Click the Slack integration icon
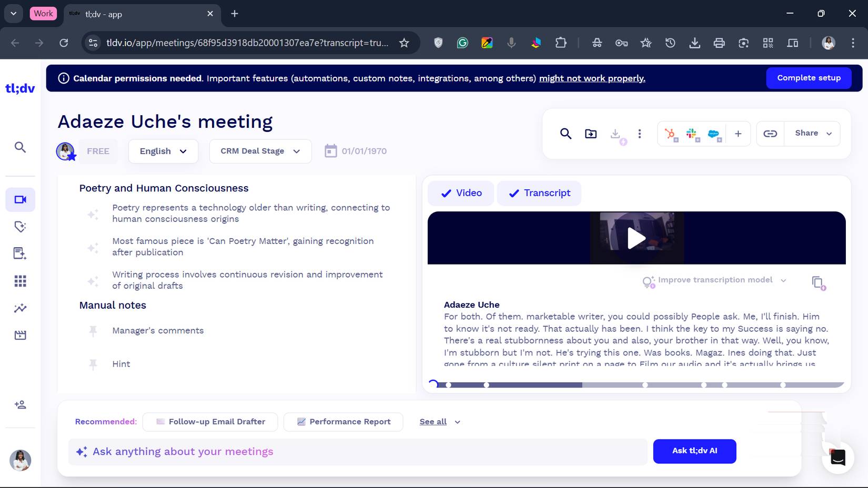Screen dimensions: 868x488 click(692, 134)
